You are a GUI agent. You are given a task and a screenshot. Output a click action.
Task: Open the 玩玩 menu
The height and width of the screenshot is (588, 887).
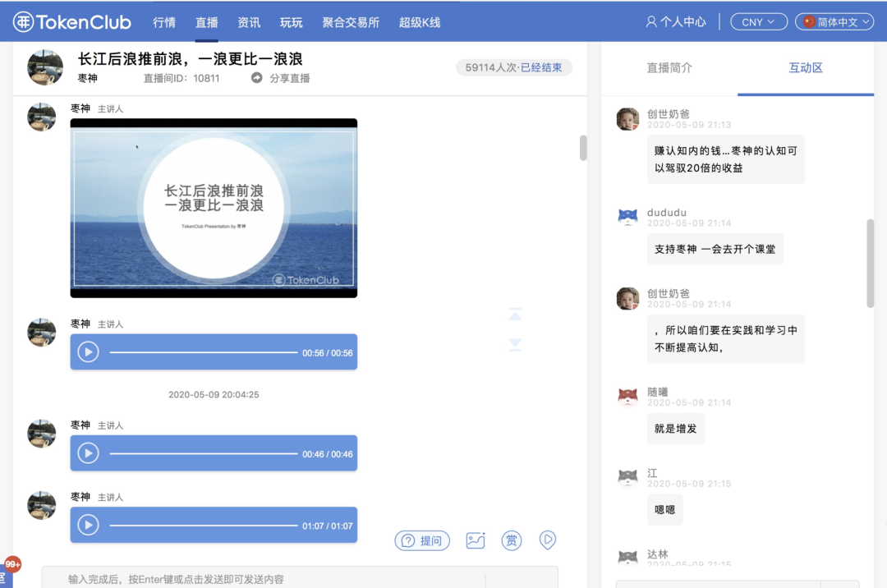292,23
